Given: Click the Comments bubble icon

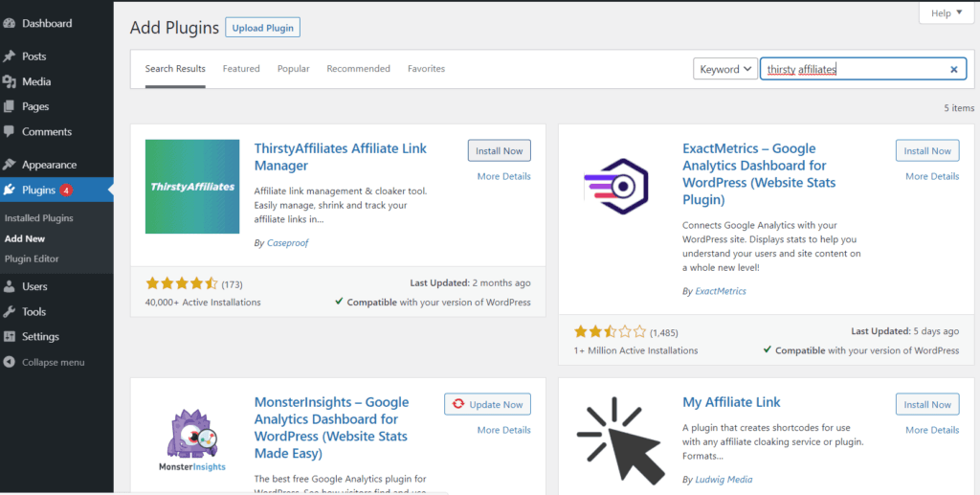Looking at the screenshot, I should pyautogui.click(x=9, y=132).
